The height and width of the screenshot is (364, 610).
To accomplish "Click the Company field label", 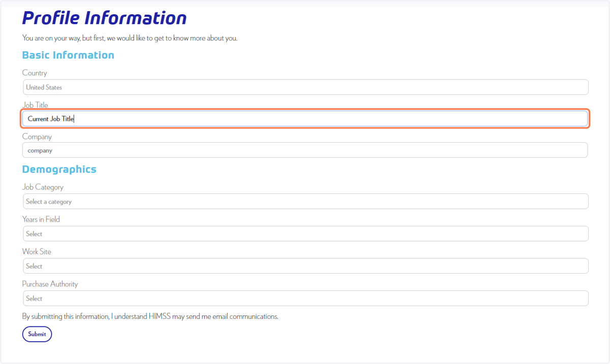I will [x=37, y=137].
